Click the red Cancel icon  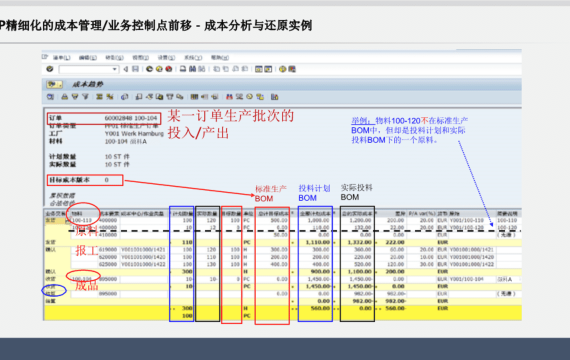[169, 69]
